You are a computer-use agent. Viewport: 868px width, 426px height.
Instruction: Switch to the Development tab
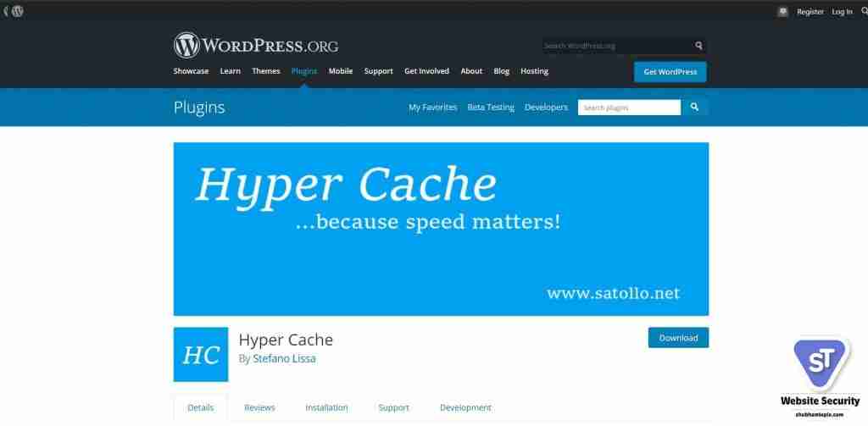[x=465, y=407]
